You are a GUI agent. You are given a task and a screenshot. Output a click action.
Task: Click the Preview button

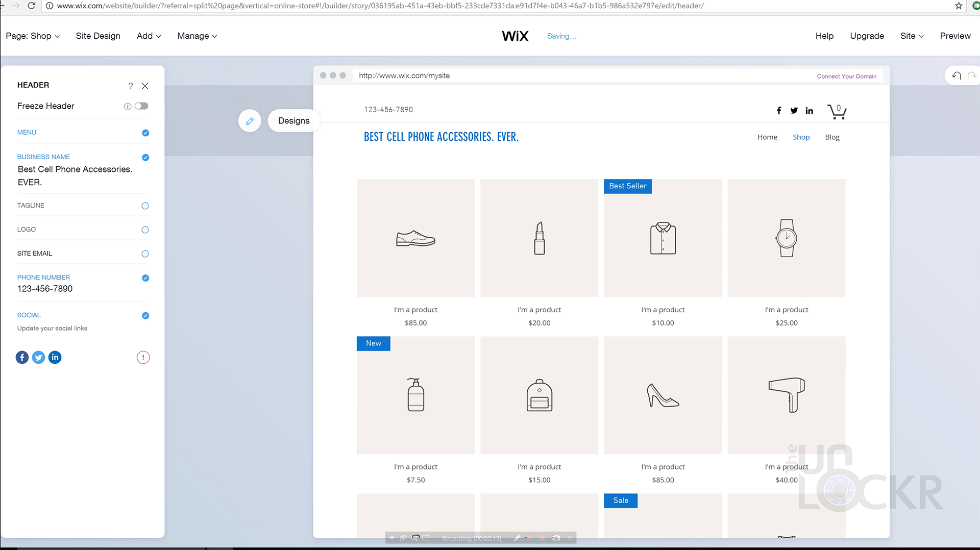coord(955,36)
